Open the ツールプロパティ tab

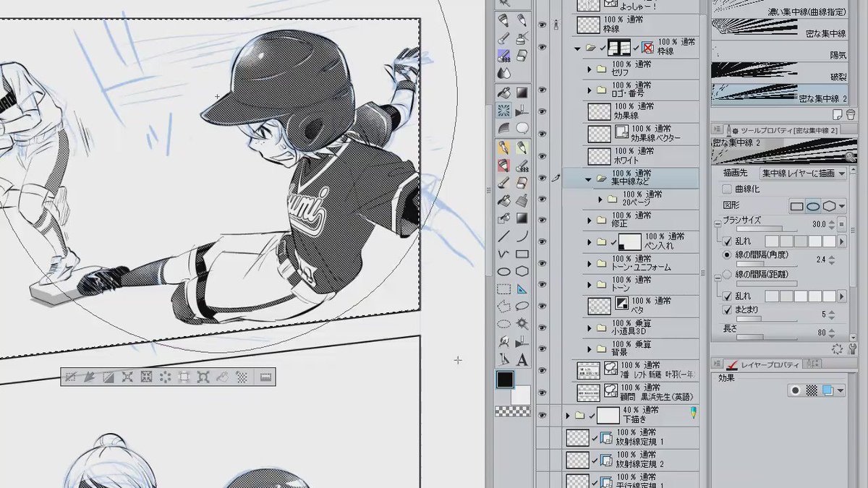[783, 129]
